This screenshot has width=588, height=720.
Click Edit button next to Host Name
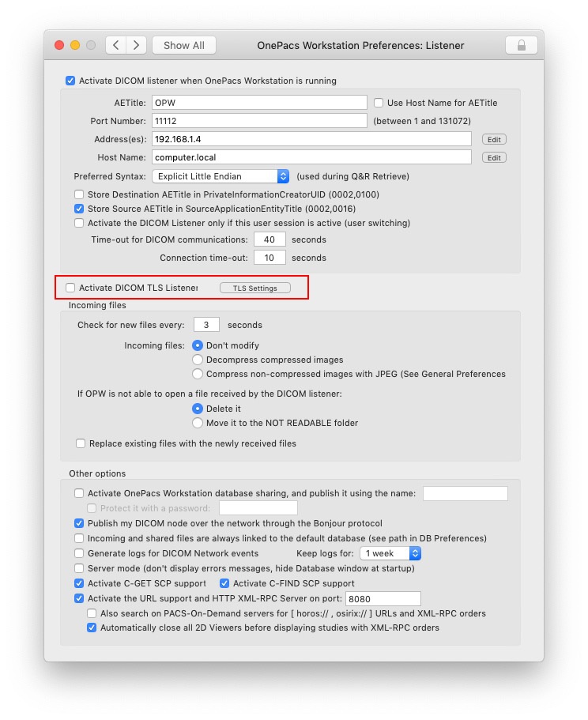point(494,157)
